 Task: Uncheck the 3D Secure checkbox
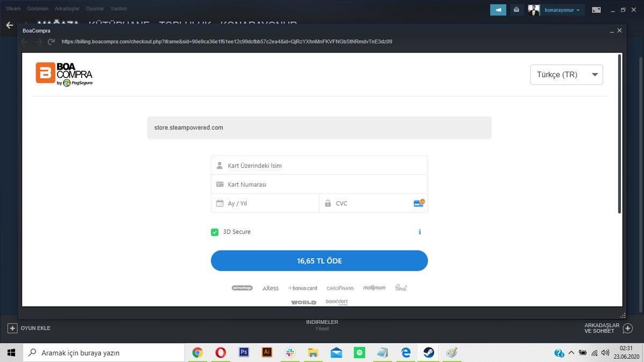(215, 232)
